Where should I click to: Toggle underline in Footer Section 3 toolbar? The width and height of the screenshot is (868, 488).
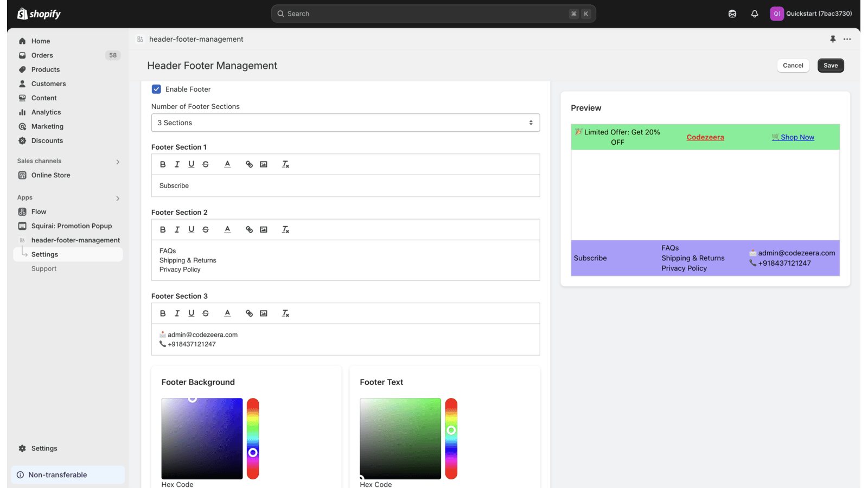191,313
